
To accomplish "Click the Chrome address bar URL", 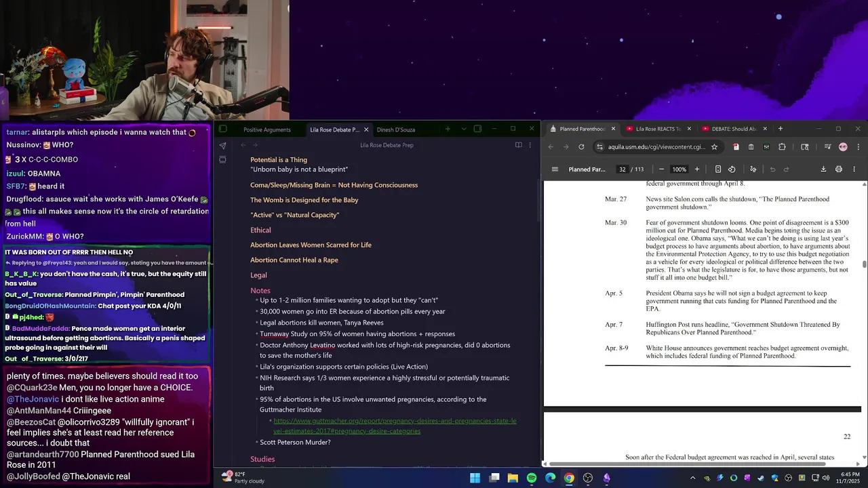I will [656, 147].
